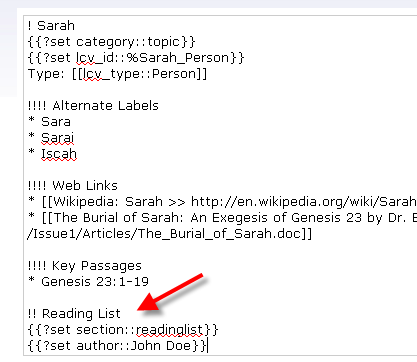
Task: Click the red arrow annotation
Action: pyautogui.click(x=171, y=293)
